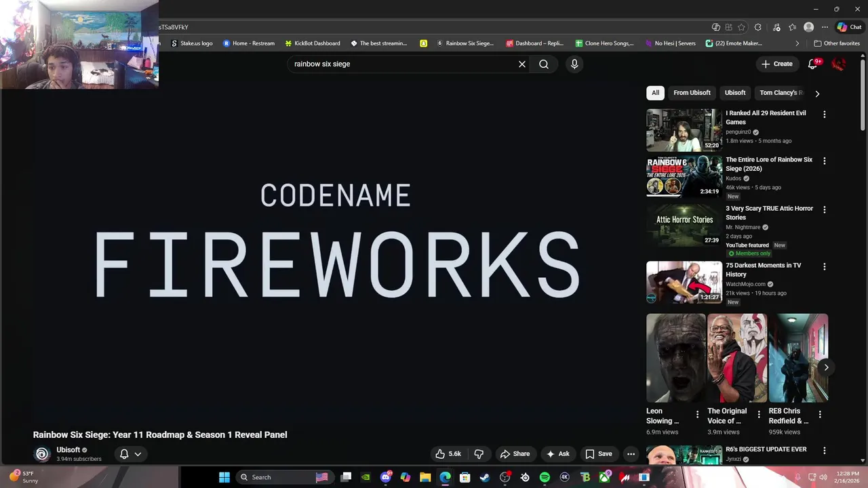
Task: Toggle the channel notification bell for Ubisoft
Action: (124, 454)
